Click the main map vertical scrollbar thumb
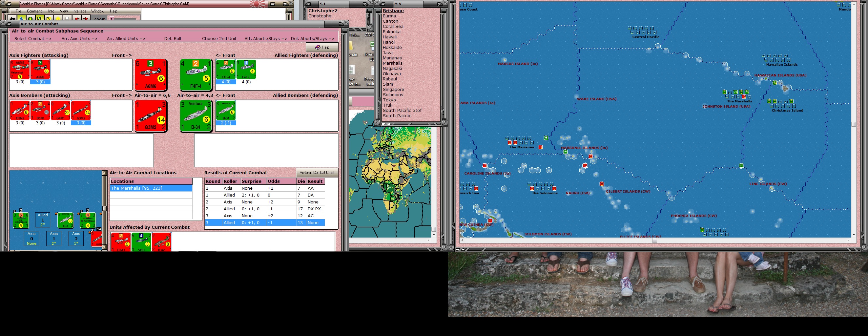868x336 pixels. click(854, 124)
